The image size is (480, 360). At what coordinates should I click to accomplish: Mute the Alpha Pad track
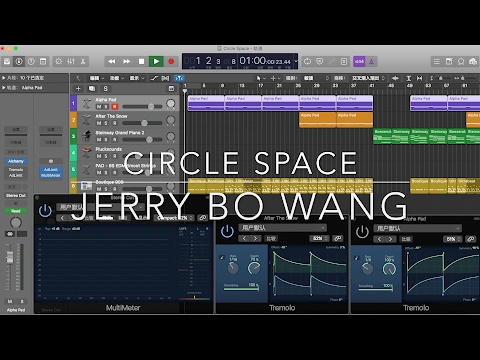point(99,106)
